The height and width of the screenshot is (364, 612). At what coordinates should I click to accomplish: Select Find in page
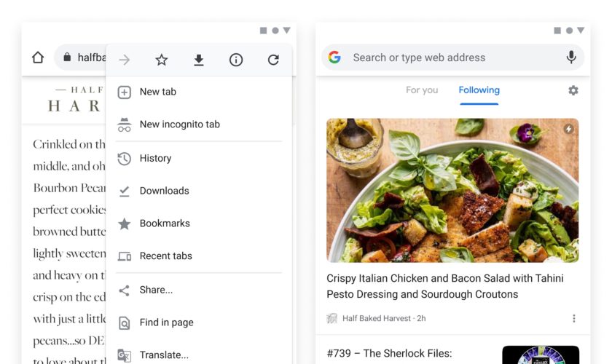tap(199, 323)
